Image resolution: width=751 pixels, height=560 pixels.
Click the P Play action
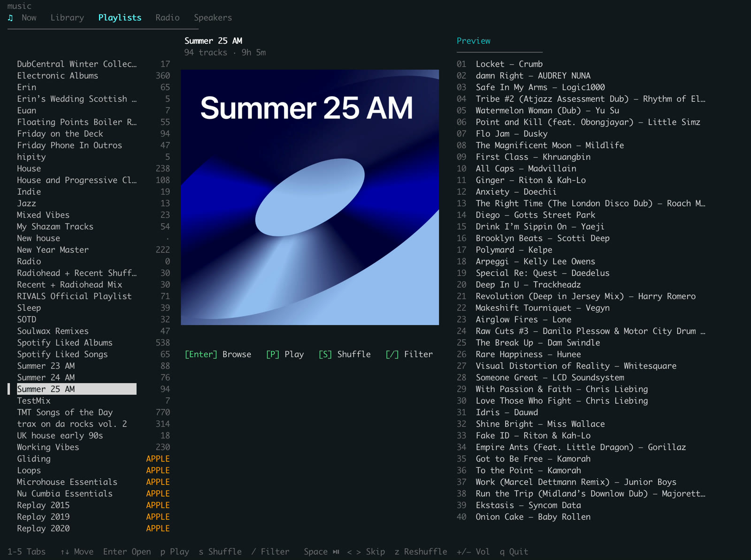coord(285,354)
